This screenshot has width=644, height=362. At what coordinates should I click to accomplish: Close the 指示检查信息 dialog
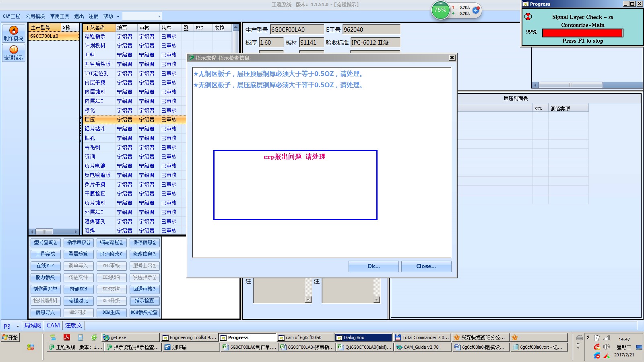tap(452, 58)
